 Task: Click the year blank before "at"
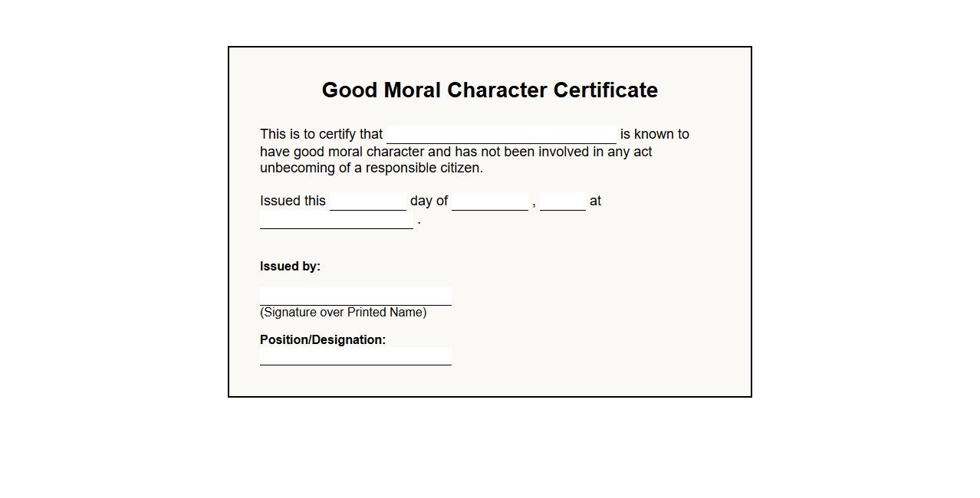coord(563,201)
